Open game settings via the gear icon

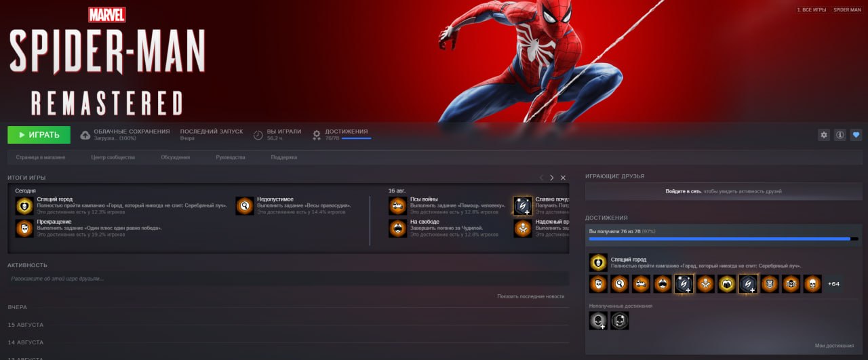[824, 135]
